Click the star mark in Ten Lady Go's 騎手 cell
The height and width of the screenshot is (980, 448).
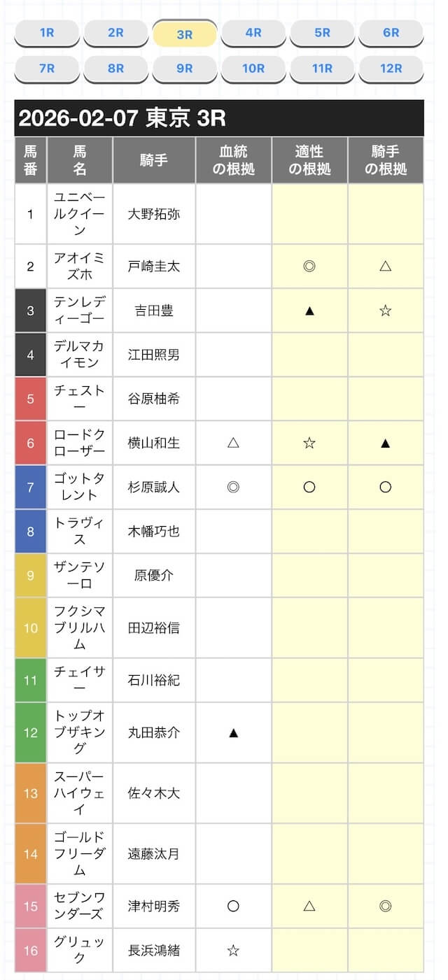[x=385, y=311]
